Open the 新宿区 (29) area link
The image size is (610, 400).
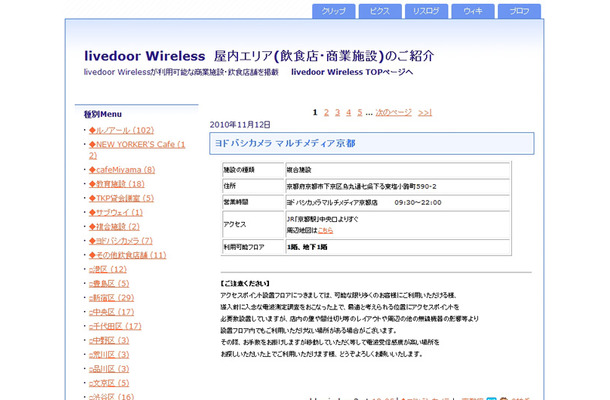[111, 298]
